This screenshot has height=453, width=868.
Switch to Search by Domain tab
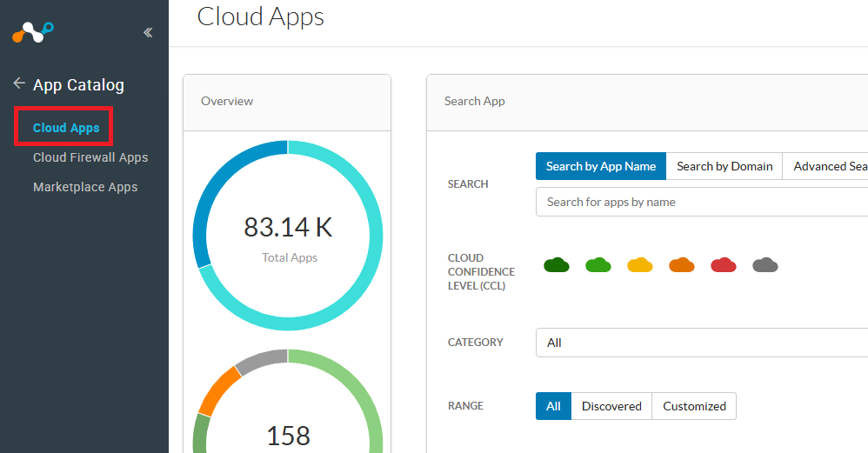(724, 166)
